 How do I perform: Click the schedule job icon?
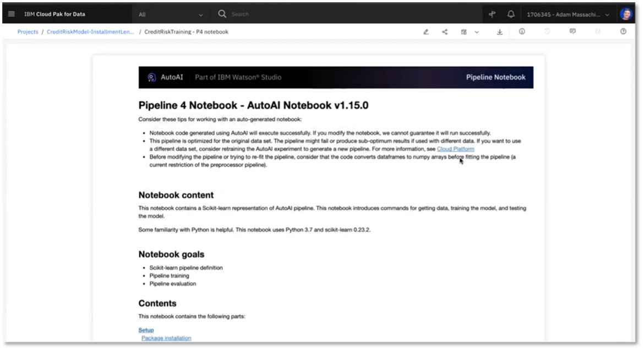click(x=464, y=32)
